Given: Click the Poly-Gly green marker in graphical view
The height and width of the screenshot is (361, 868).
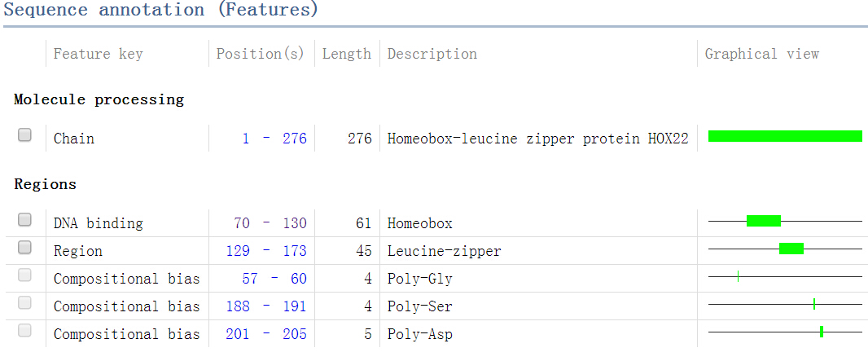Looking at the screenshot, I should coord(738,276).
